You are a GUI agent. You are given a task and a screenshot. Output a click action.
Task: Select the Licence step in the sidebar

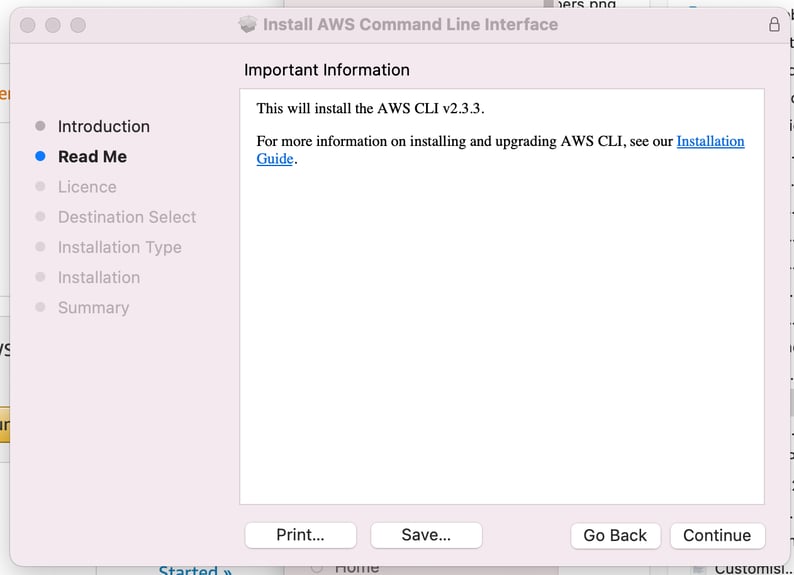click(x=87, y=187)
